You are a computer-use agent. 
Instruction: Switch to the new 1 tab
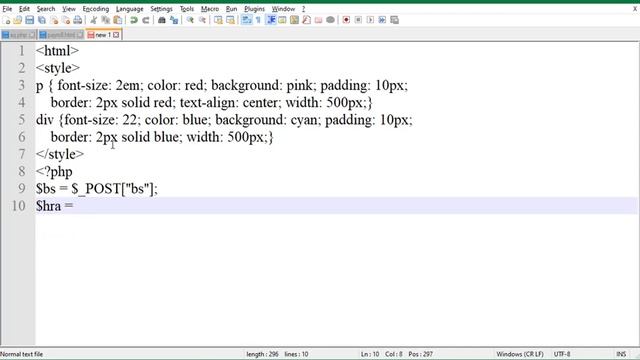(103, 35)
